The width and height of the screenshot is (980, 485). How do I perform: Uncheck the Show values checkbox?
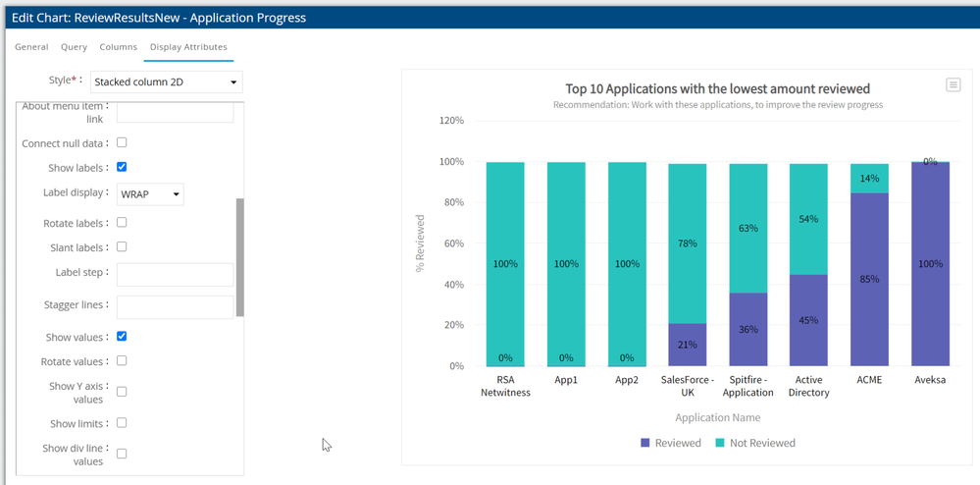[122, 336]
